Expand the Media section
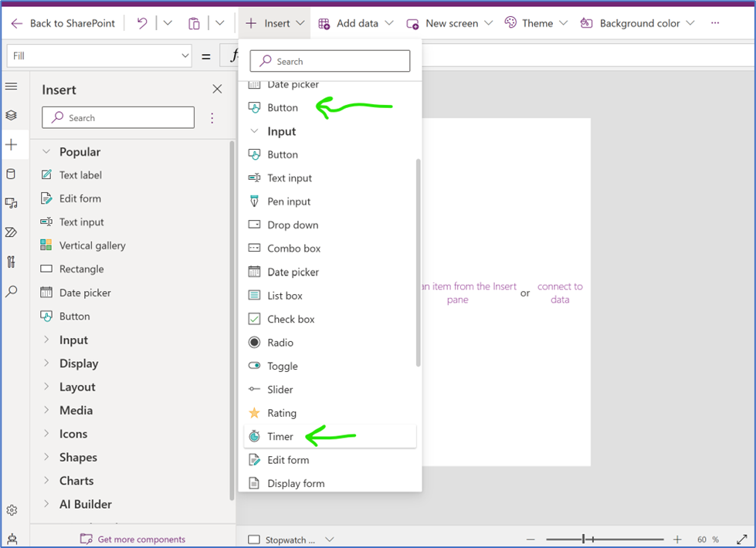 (46, 410)
